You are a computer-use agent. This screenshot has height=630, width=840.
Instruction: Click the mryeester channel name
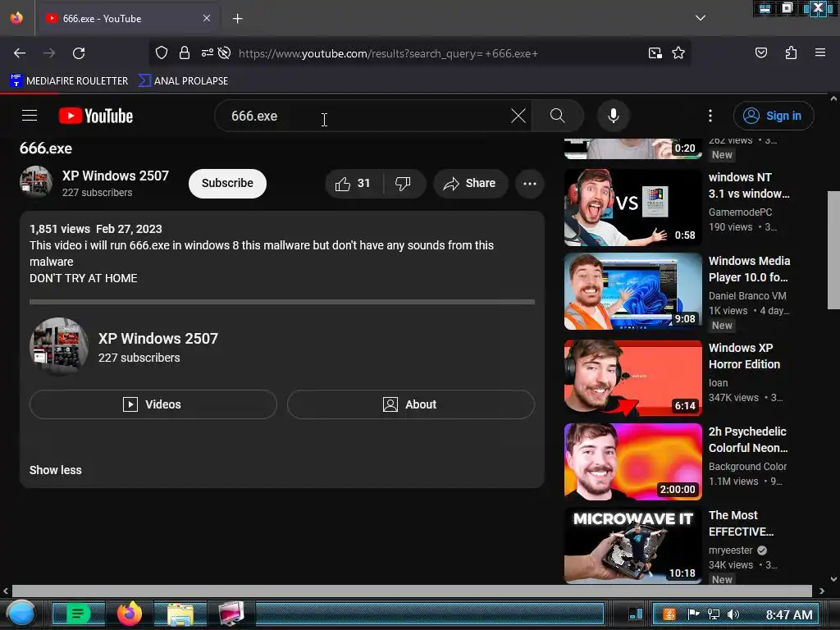point(731,550)
